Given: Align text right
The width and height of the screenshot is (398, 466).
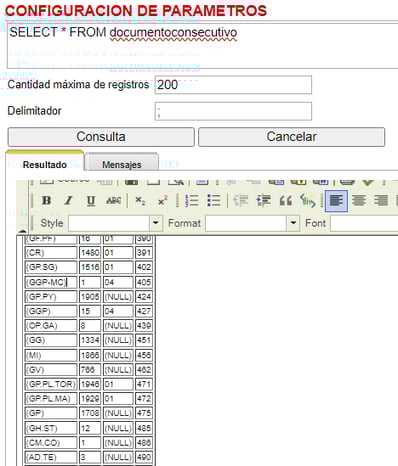Looking at the screenshot, I should pyautogui.click(x=381, y=201).
